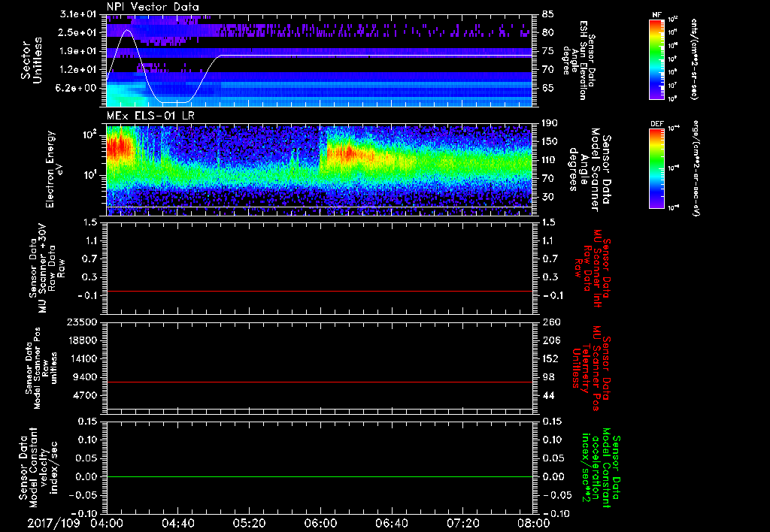Click the 75 degree elevation tick
Screen dimensions: 770x532
coord(547,51)
